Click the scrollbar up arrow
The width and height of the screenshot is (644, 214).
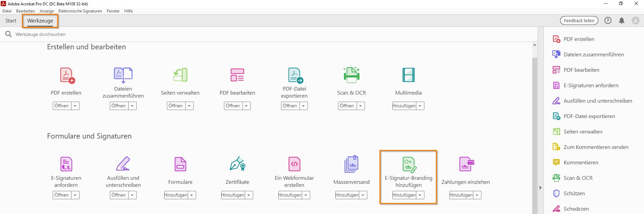pyautogui.click(x=535, y=45)
